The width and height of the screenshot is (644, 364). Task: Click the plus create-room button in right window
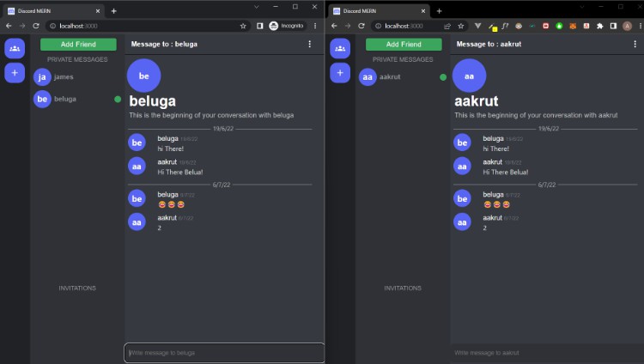tap(340, 73)
